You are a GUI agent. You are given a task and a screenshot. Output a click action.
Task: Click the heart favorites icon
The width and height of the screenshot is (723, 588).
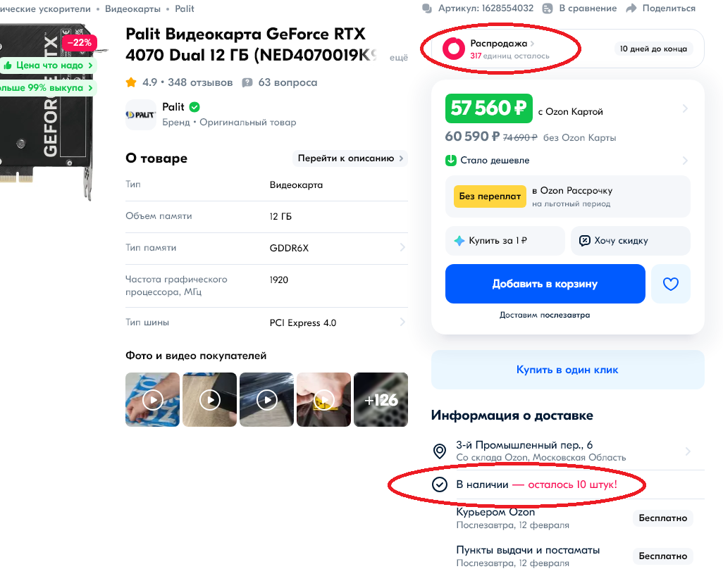pos(670,284)
